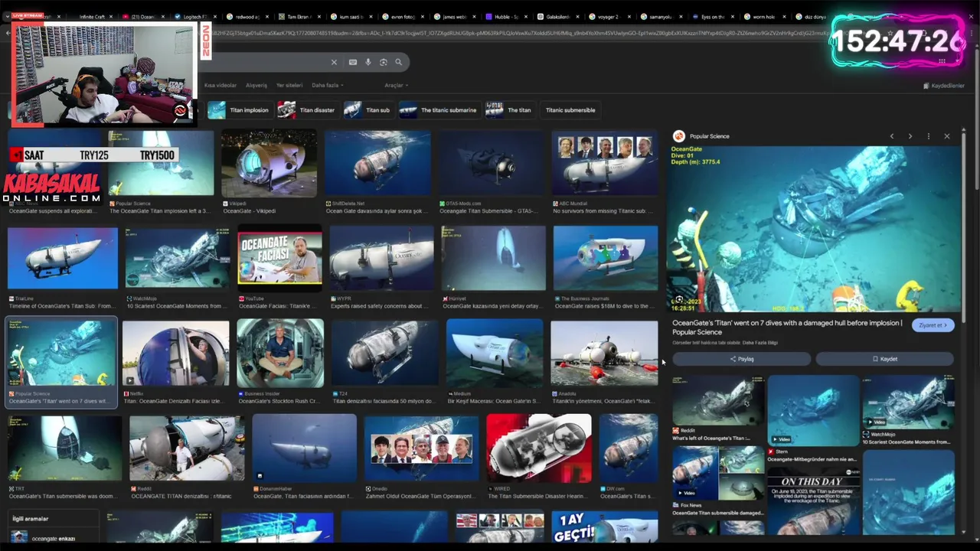980x551 pixels.
Task: Close the Popular Science preview panel
Action: (946, 136)
